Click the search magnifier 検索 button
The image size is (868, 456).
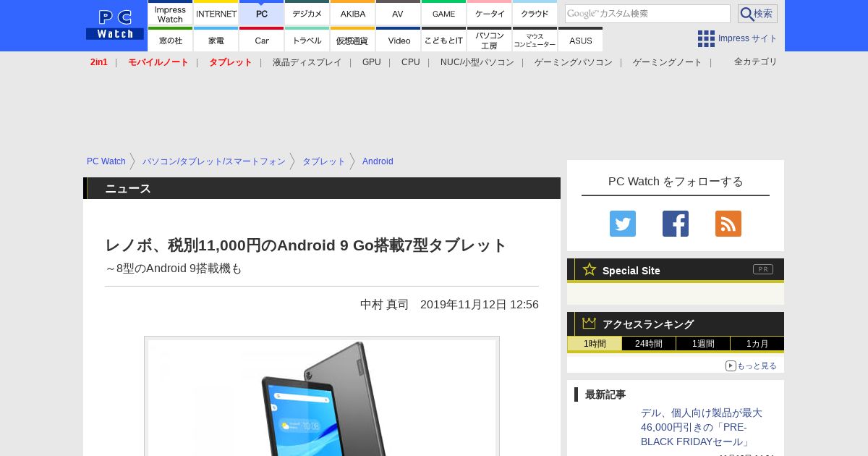[x=757, y=14]
